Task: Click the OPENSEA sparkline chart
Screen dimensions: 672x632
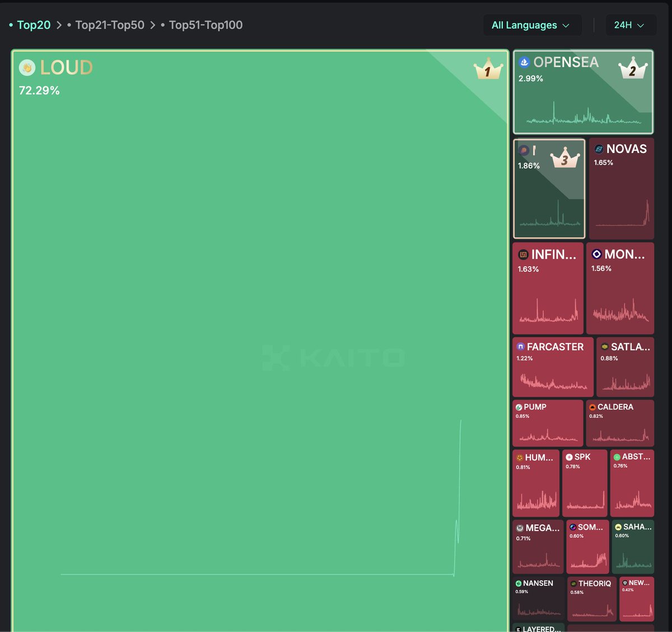Action: [584, 113]
